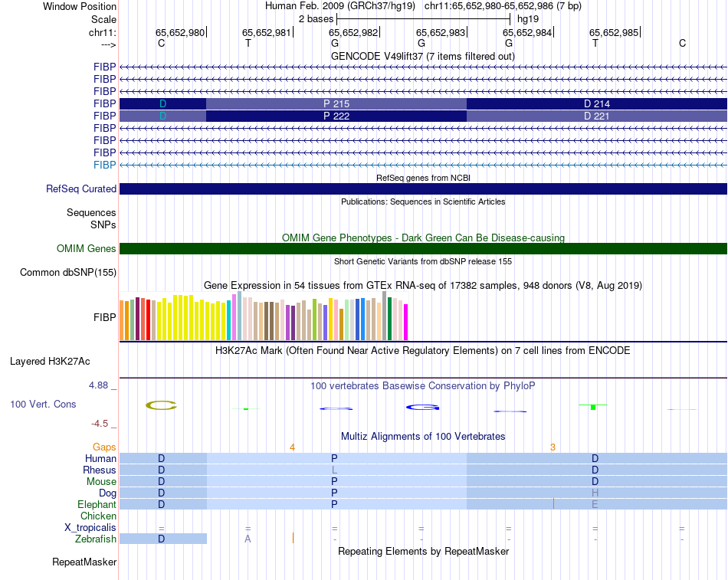
Task: Click the Sequences subtrack label
Action: pyautogui.click(x=91, y=213)
